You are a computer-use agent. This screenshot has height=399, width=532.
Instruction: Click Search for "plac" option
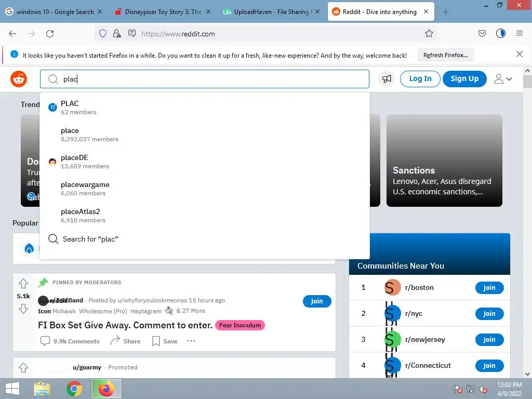pos(205,239)
